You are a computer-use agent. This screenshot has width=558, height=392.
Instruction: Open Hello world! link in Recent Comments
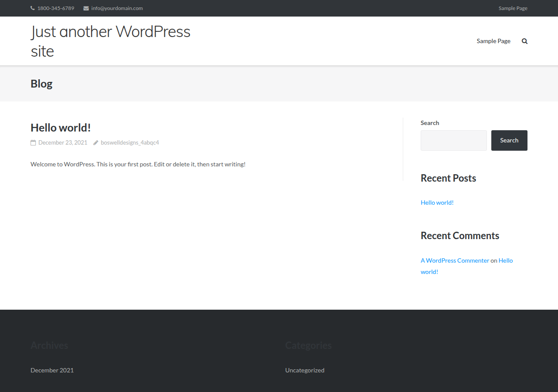(x=466, y=266)
